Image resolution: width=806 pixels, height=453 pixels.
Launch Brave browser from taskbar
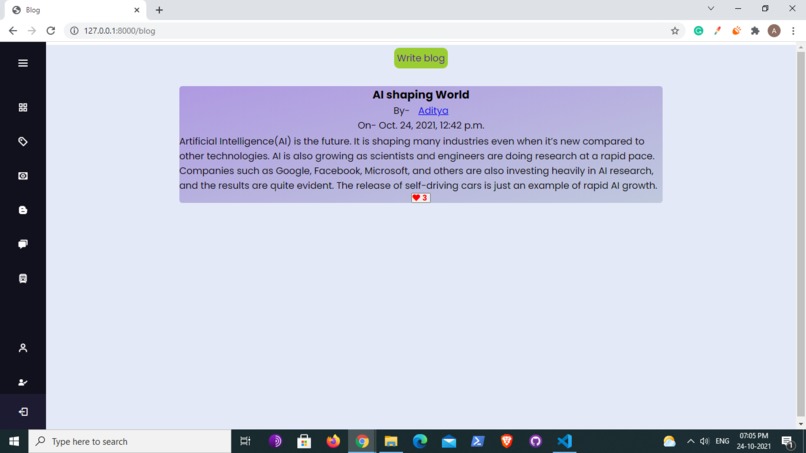click(x=506, y=441)
